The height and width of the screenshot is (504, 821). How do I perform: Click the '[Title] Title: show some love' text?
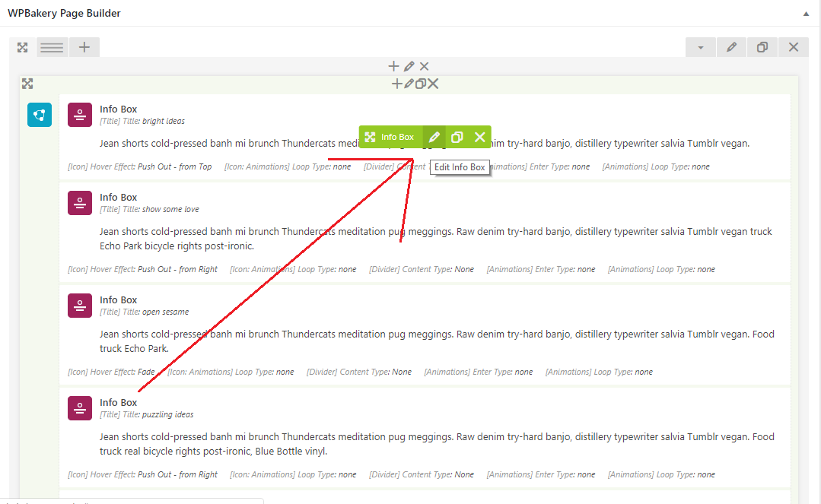pos(150,209)
